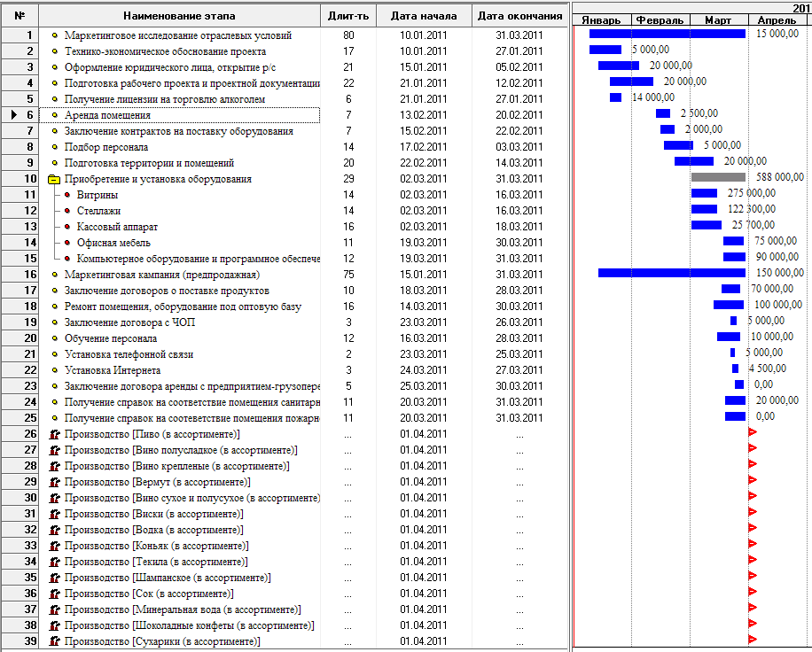Click the Gantt bar for Маркетинговая кампания

click(x=672, y=273)
